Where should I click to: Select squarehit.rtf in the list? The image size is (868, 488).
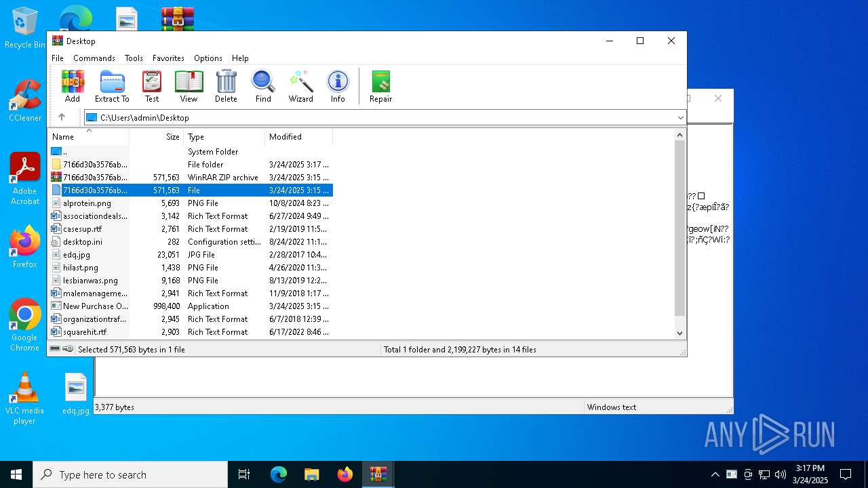pos(191,332)
